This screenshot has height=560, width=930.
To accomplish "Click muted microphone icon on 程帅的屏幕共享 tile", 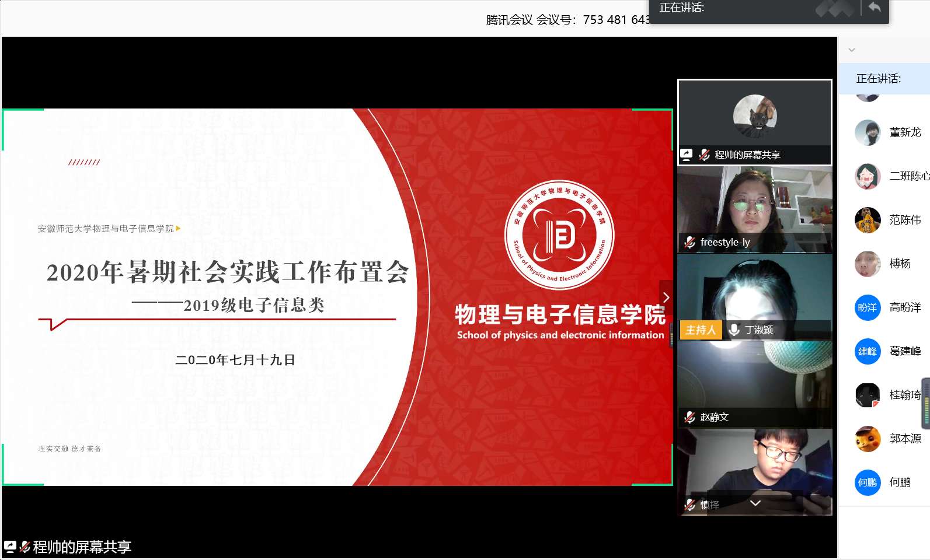I will [x=704, y=155].
